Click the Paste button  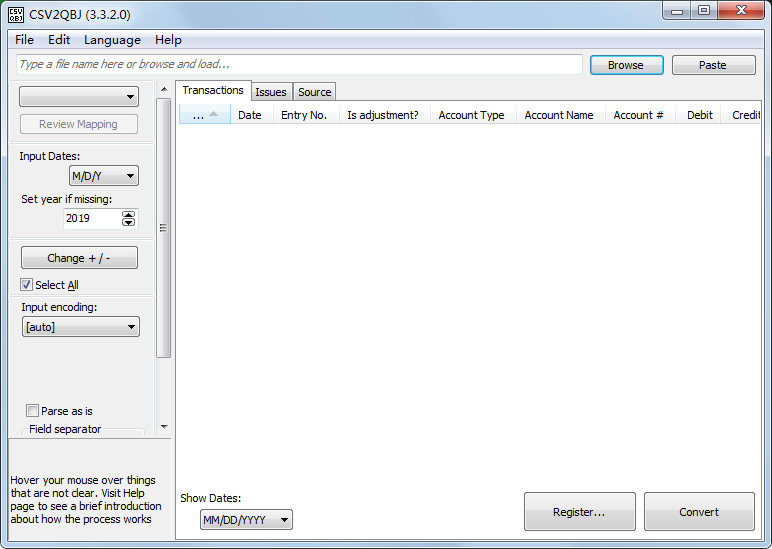coord(713,65)
